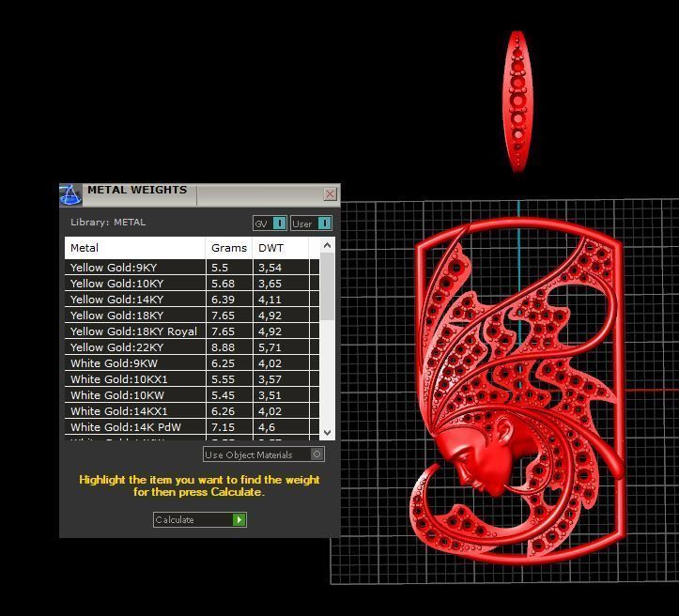Toggle the GV library switch
Image resolution: width=679 pixels, height=616 pixels.
pyautogui.click(x=270, y=223)
